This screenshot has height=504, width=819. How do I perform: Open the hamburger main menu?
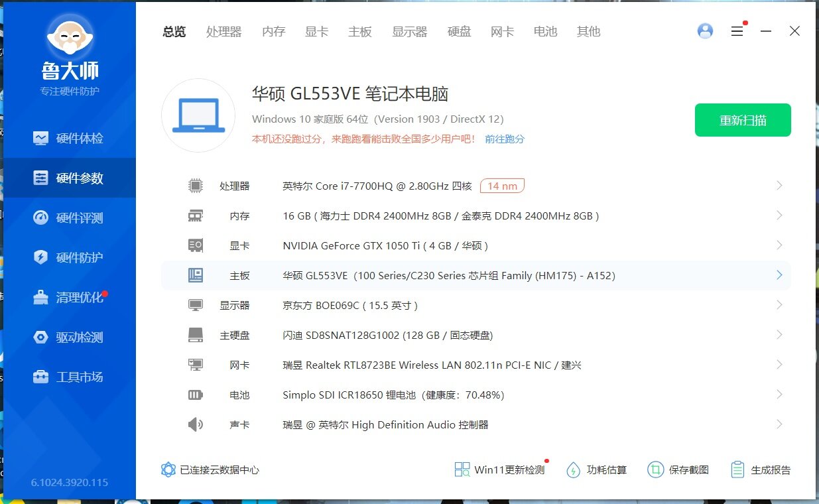(737, 31)
